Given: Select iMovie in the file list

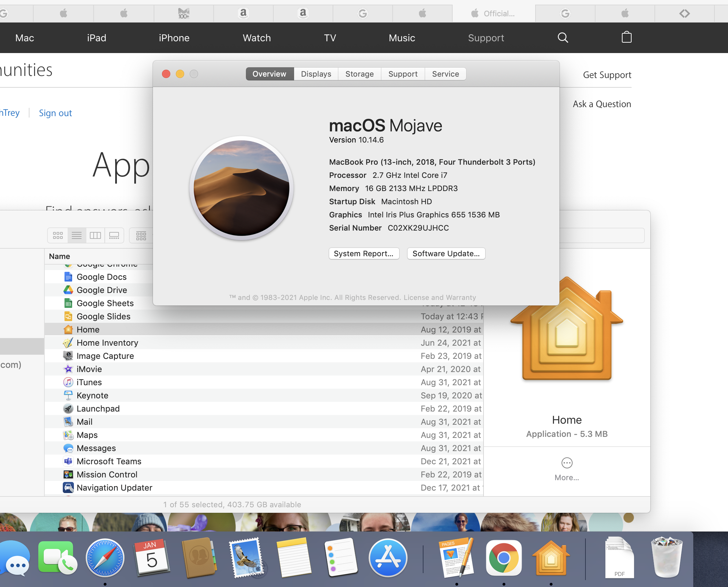Looking at the screenshot, I should click(x=89, y=369).
